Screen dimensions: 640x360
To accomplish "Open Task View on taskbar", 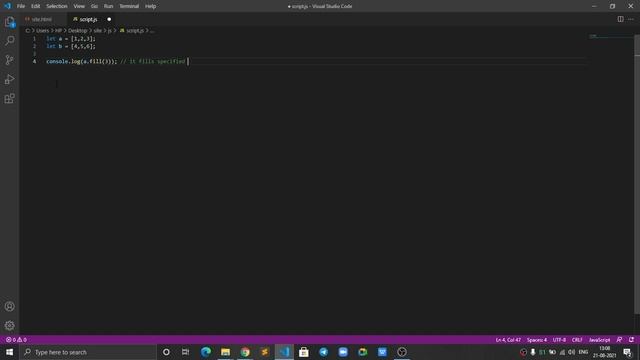I will point(185,352).
